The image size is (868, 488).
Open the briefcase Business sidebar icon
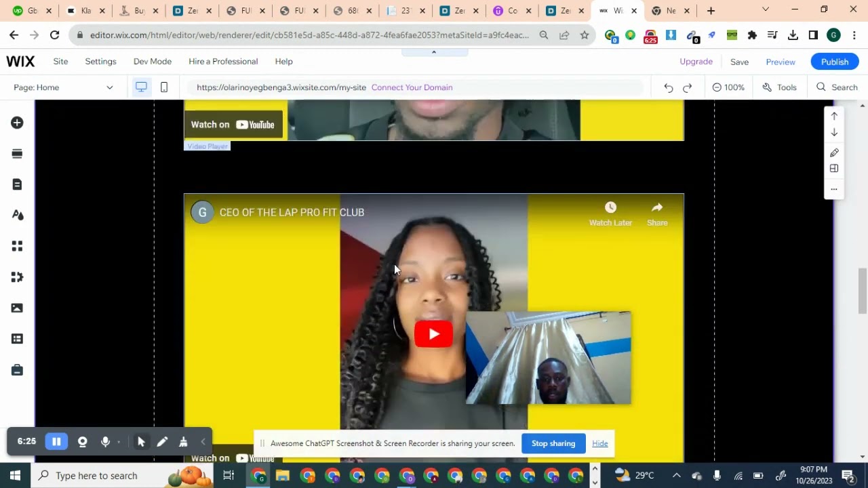pyautogui.click(x=17, y=370)
